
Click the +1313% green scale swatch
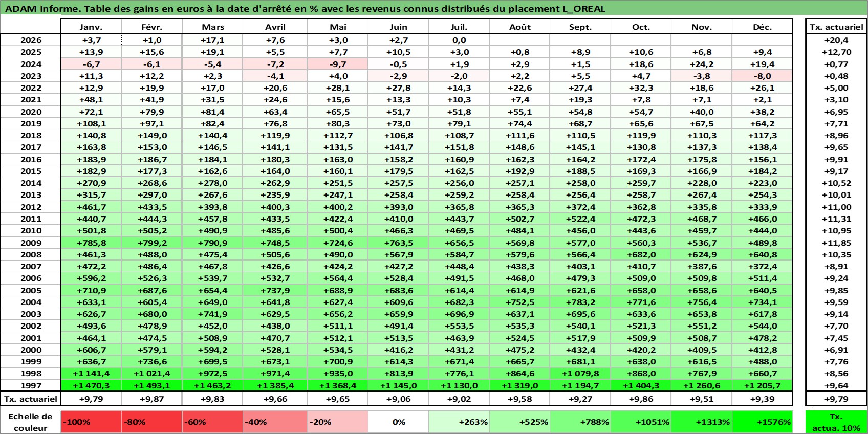(702, 422)
